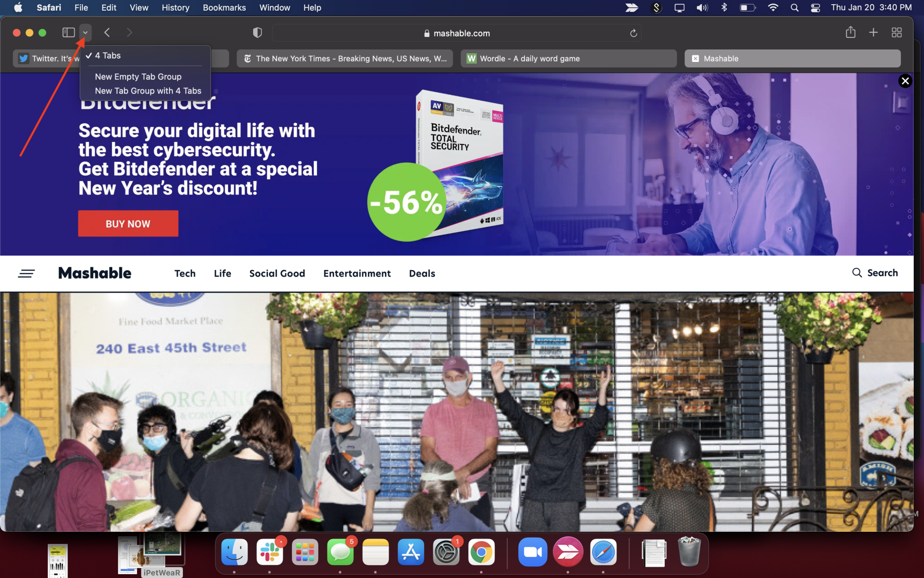The image size is (924, 578).
Task: Reload the mashable.com page
Action: click(633, 33)
